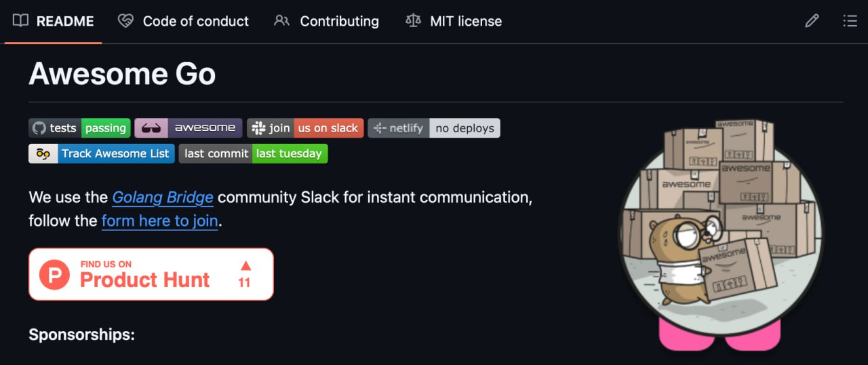Image resolution: width=868 pixels, height=365 pixels.
Task: Follow the Golang Bridge link
Action: pos(163,197)
